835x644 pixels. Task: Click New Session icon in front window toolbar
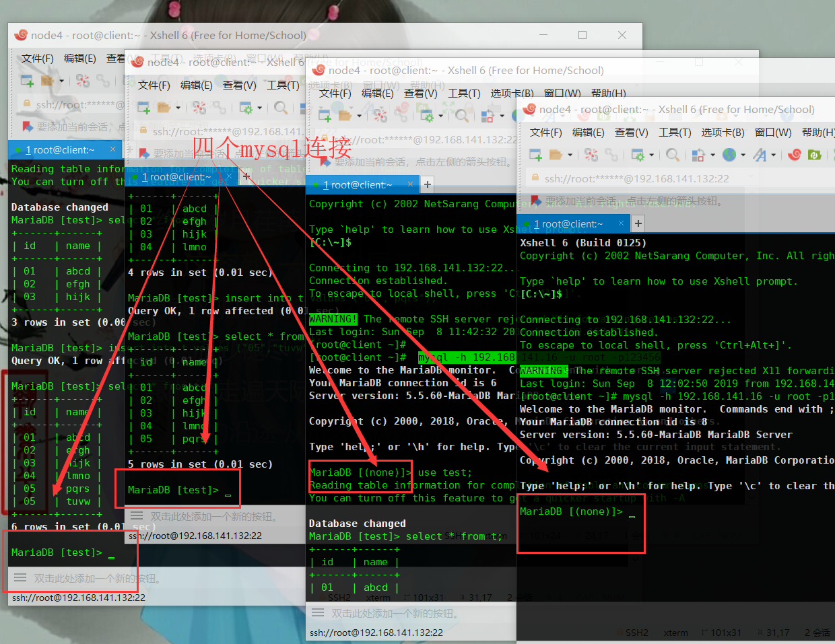[536, 155]
